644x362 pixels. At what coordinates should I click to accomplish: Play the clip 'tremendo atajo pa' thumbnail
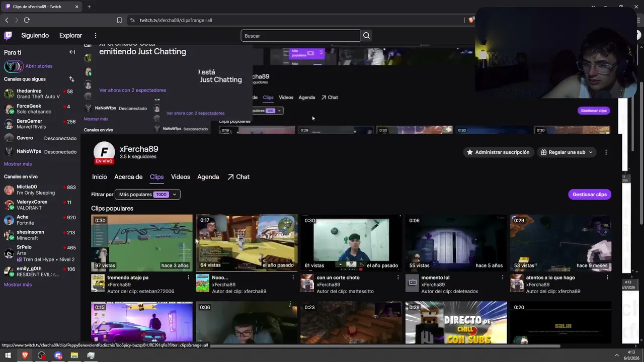[x=142, y=243]
